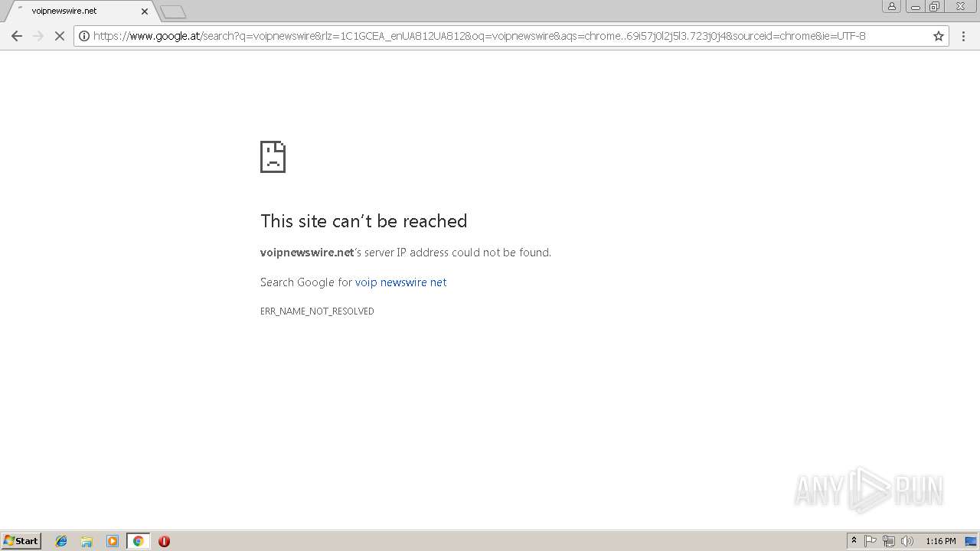The image size is (980, 551).
Task: Close the voipnewswire.net tab
Action: tap(145, 11)
